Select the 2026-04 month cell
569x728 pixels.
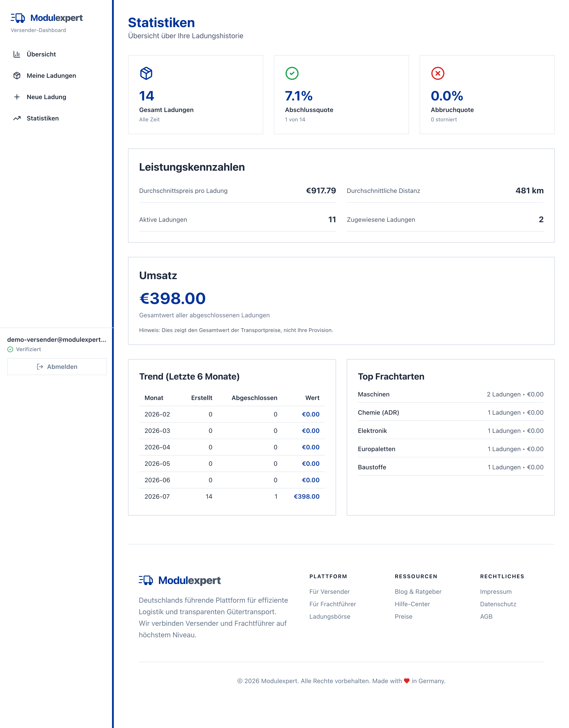(x=157, y=447)
